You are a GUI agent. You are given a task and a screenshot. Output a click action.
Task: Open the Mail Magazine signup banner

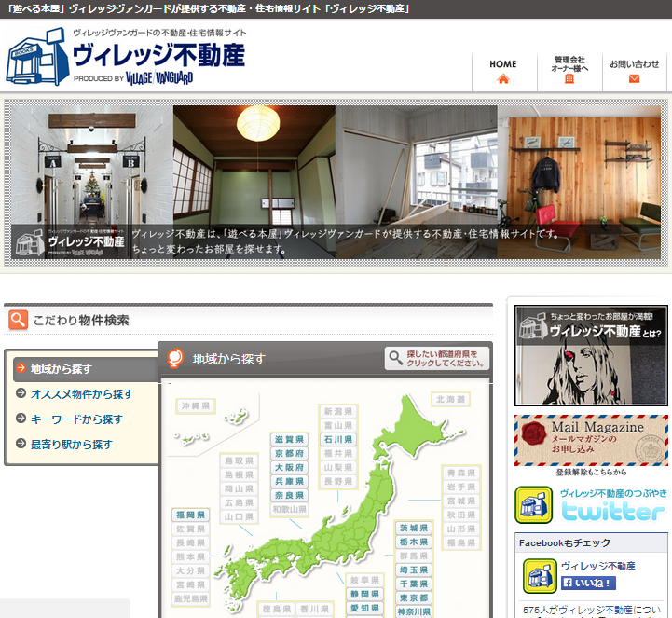pos(591,440)
